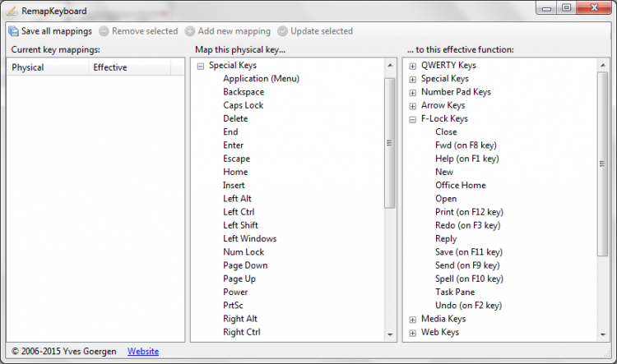The height and width of the screenshot is (364, 617).
Task: Click the RemapKeyboard title bar app icon
Action: pyautogui.click(x=12, y=11)
